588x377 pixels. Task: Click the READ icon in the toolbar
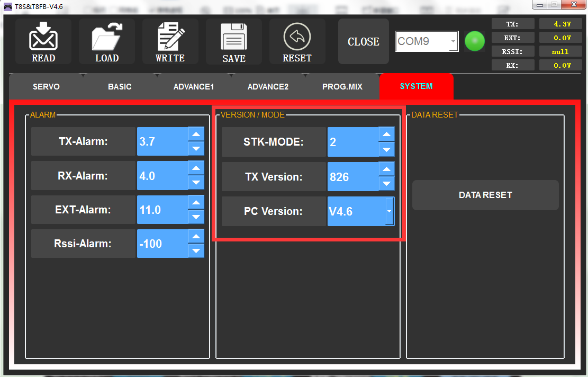tap(43, 37)
